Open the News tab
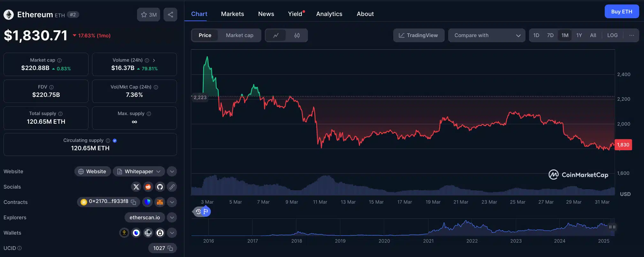The image size is (644, 257). pyautogui.click(x=266, y=14)
